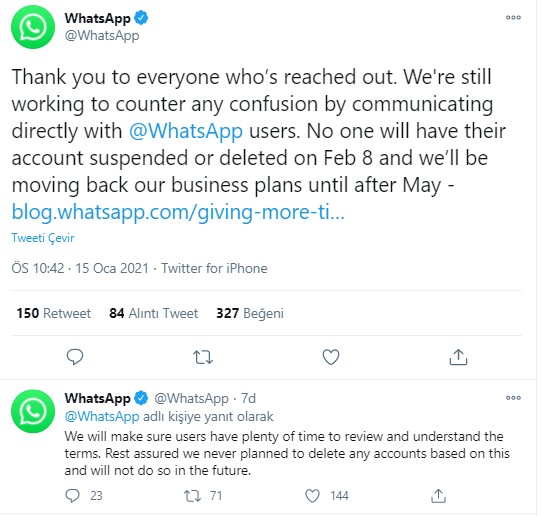View the 150 Retweet list
The image size is (541, 516).
tap(53, 313)
